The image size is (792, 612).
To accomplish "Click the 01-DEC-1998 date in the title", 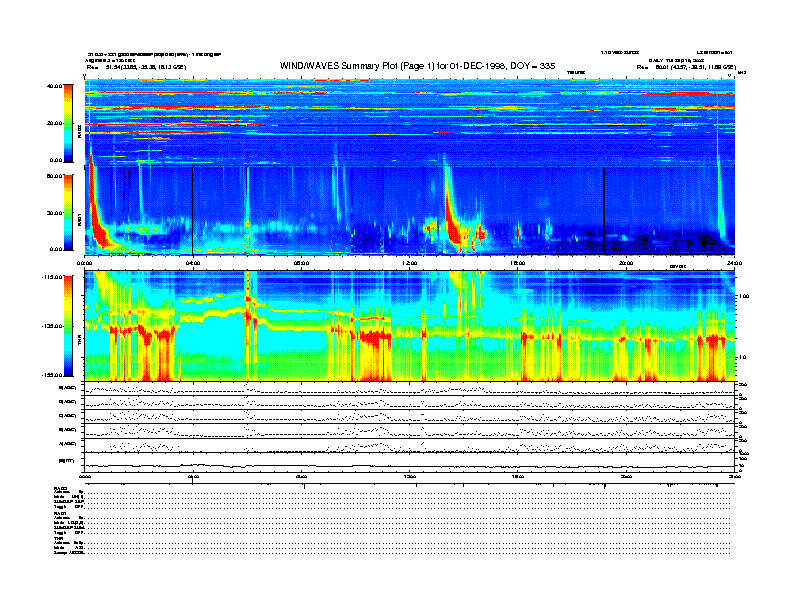I will click(476, 66).
